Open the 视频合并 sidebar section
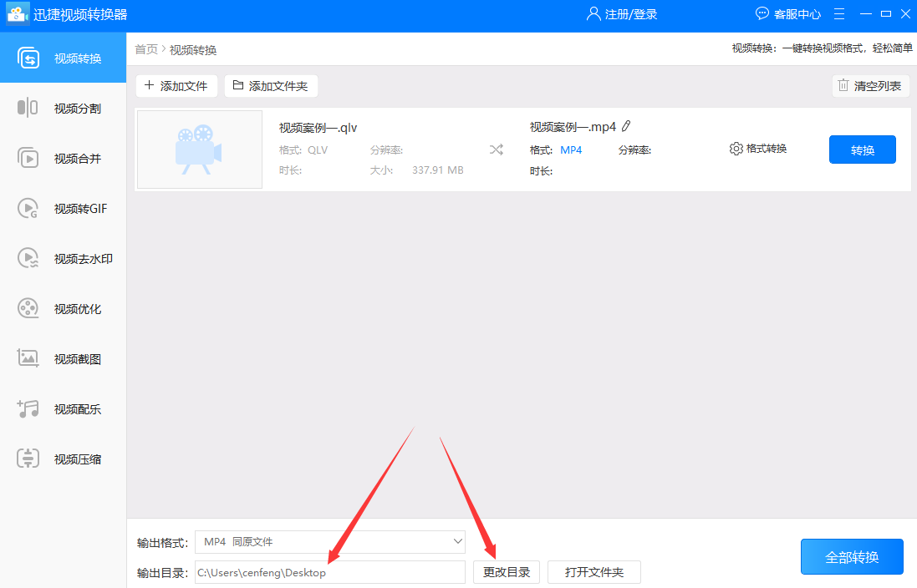This screenshot has height=588, width=917. 63,159
